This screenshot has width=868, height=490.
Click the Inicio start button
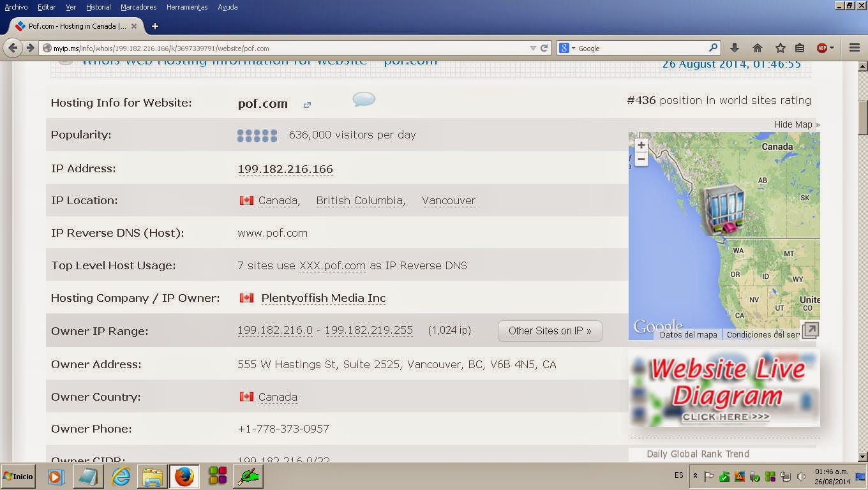point(18,477)
